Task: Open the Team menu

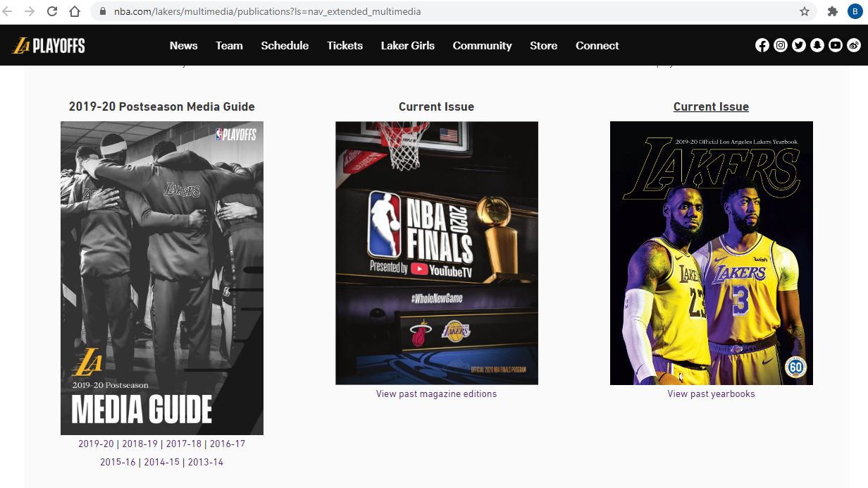Action: point(229,46)
